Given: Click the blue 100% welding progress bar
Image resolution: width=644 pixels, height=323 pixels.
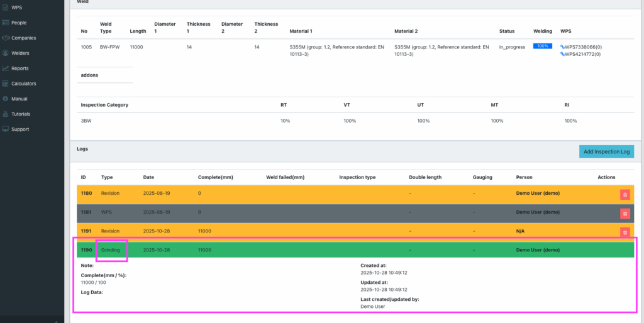Looking at the screenshot, I should [542, 46].
